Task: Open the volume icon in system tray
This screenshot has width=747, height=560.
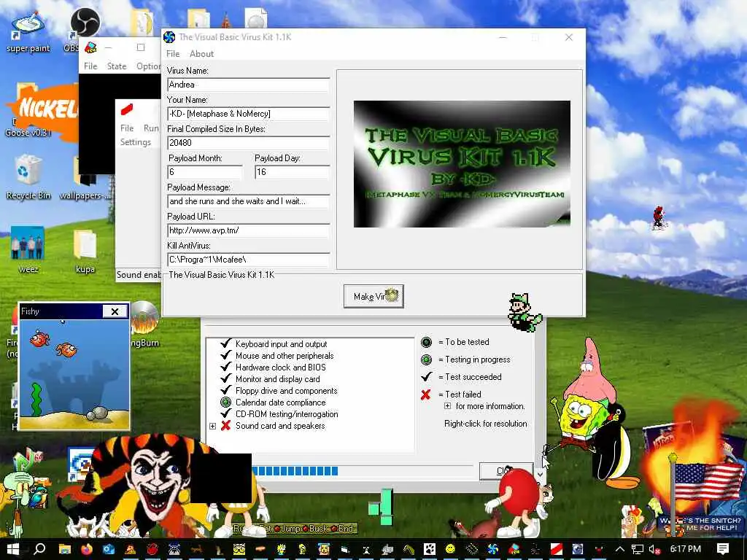Action: [654, 549]
